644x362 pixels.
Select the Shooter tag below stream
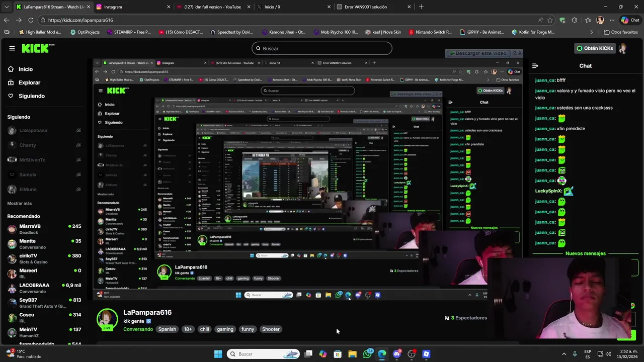click(271, 329)
